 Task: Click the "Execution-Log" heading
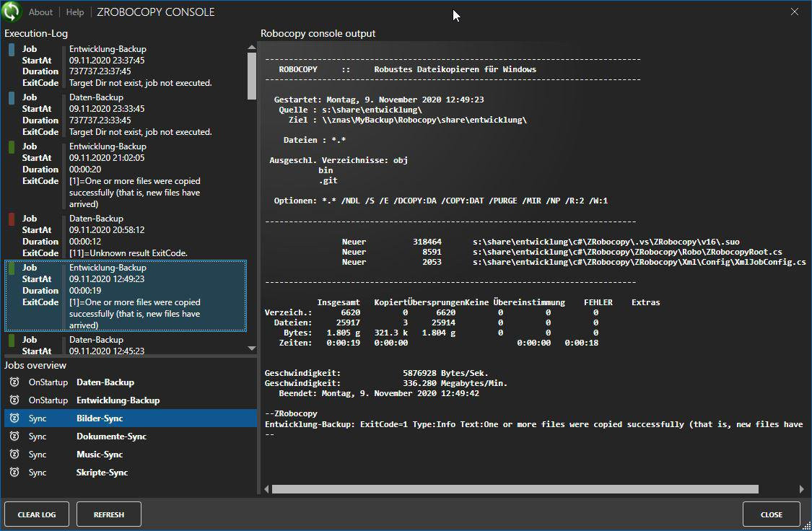[x=36, y=34]
